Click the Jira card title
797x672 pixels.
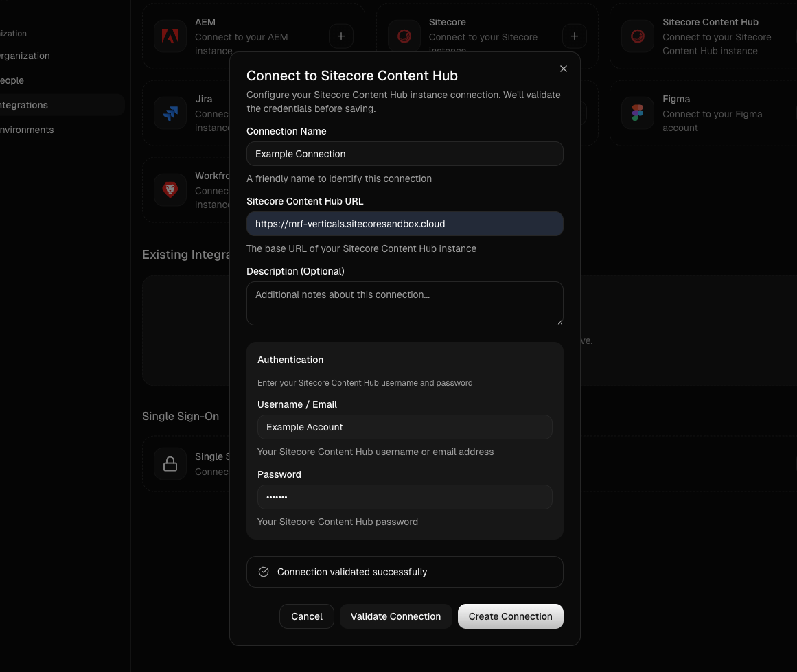[203, 99]
